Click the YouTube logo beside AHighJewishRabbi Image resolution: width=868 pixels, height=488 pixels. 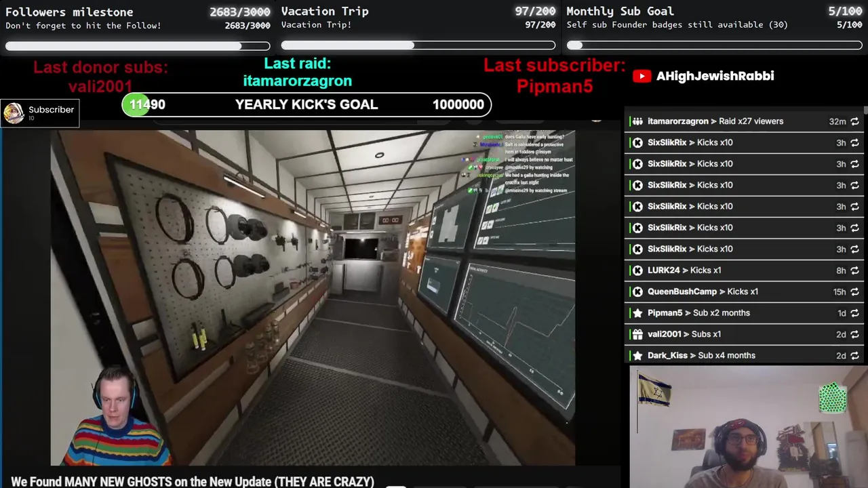pyautogui.click(x=642, y=76)
